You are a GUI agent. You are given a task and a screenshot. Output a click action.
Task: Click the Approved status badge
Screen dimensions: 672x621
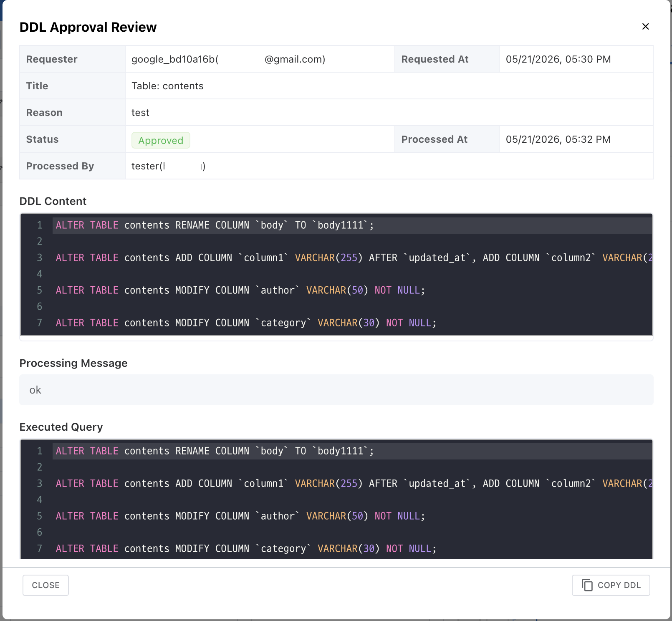(161, 140)
